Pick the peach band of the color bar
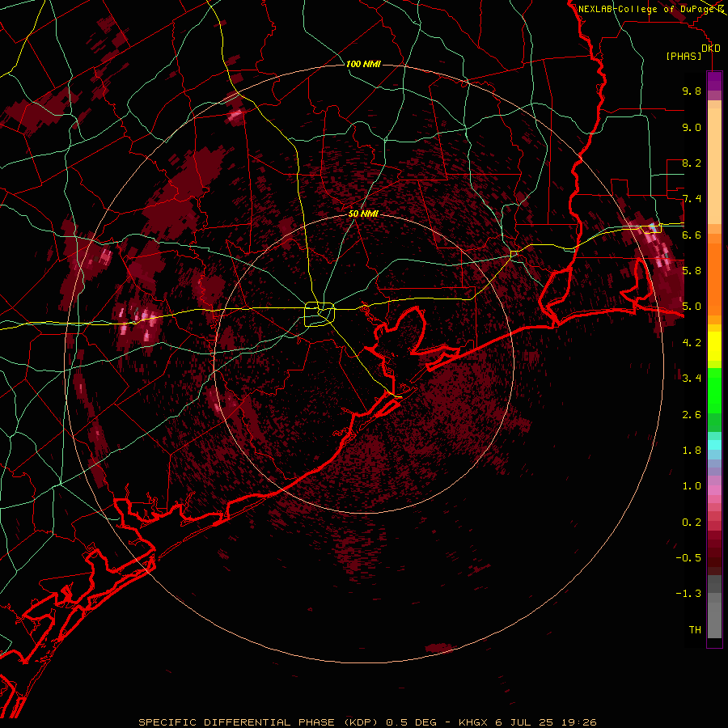Viewport: 728px width, 728px height. (714, 163)
